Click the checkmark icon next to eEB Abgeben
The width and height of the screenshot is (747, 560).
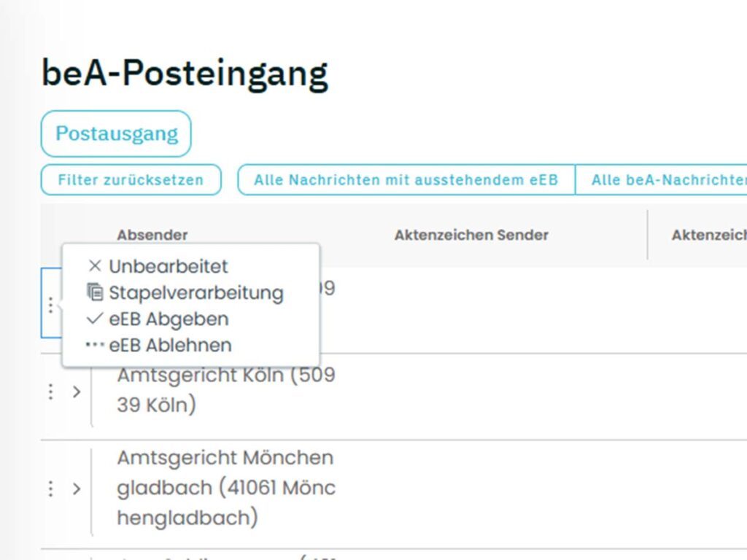[x=93, y=319]
